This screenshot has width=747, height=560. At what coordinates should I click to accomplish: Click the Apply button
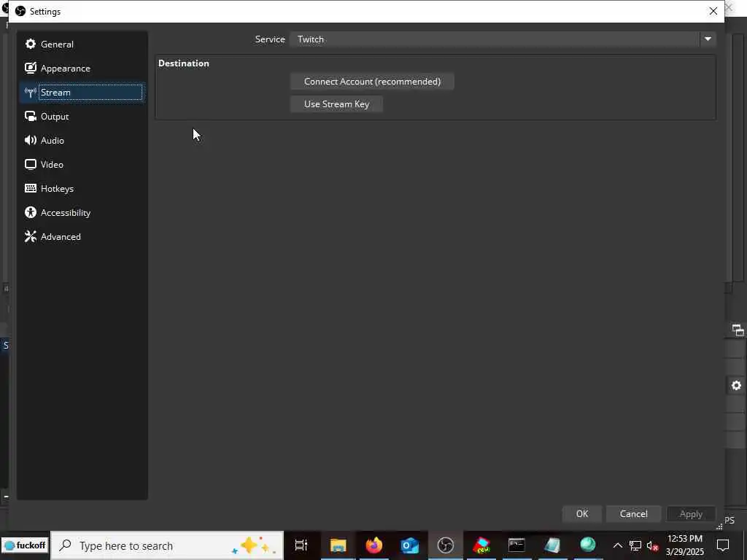[x=690, y=514]
